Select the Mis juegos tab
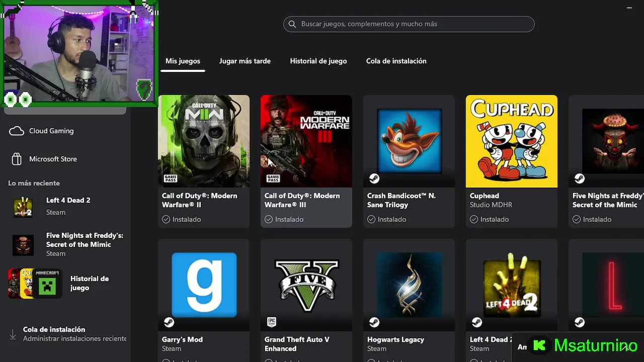644x362 pixels. click(183, 61)
